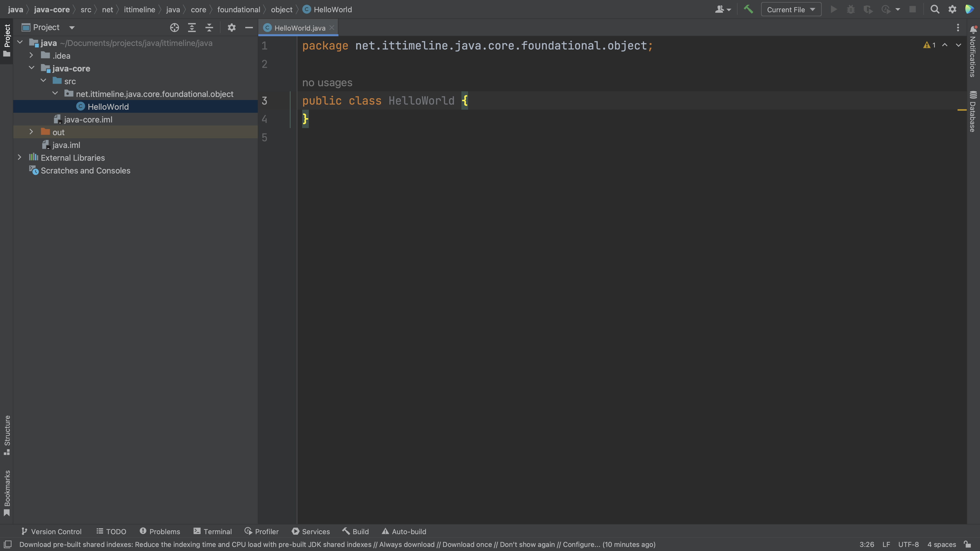980x551 pixels.
Task: Click the pre-built shared indexes status message
Action: pos(337,544)
